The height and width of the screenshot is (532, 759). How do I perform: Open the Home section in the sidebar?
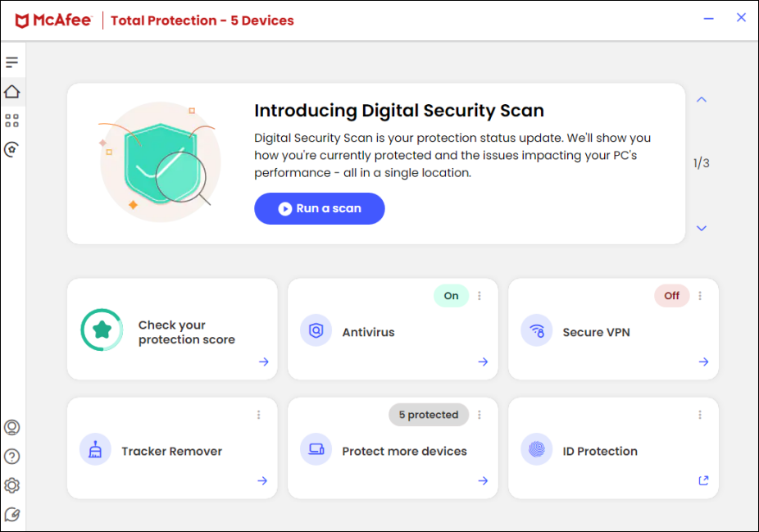tap(12, 92)
